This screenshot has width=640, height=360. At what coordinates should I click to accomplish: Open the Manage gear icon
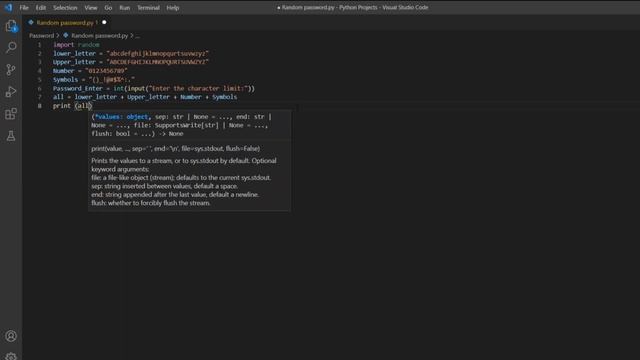click(x=11, y=356)
